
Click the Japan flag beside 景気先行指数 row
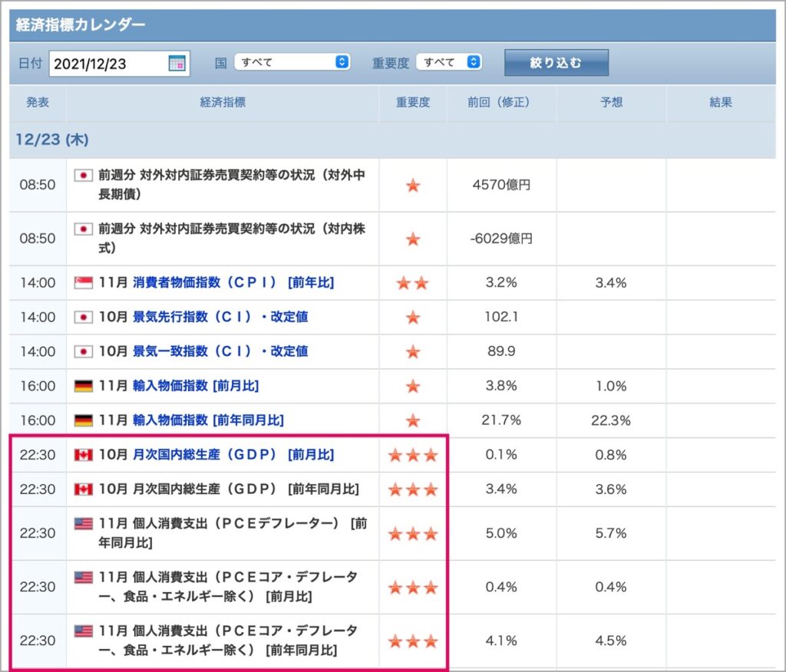point(83,318)
